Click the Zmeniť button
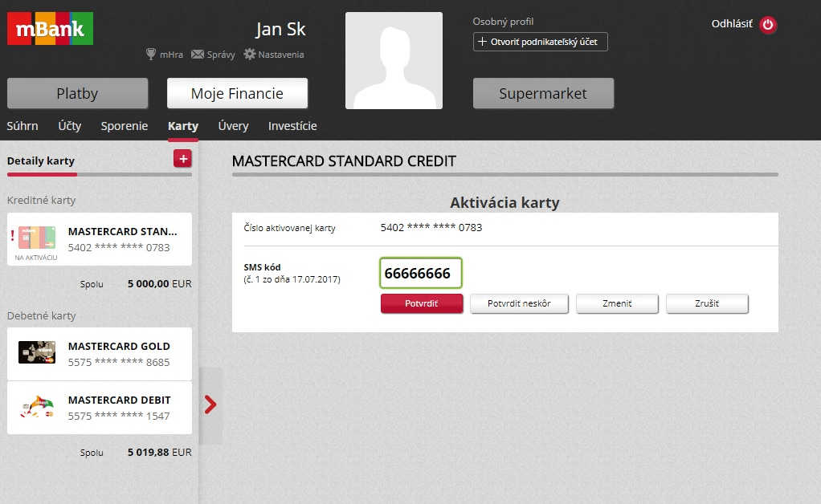 pos(617,303)
